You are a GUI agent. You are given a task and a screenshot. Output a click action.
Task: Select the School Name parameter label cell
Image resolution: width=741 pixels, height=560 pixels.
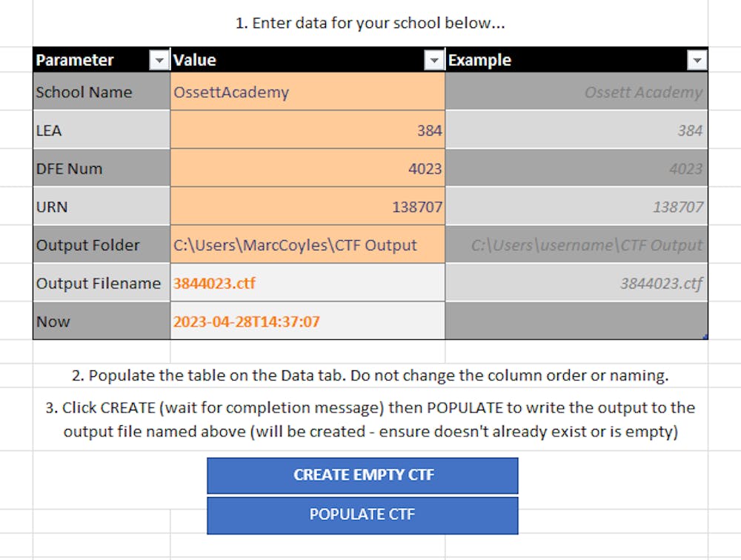point(102,93)
